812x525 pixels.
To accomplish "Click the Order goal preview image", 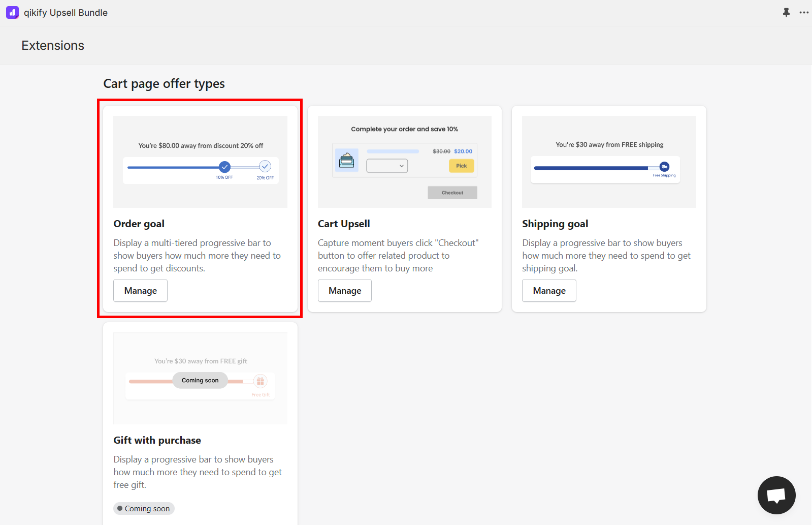I will [200, 162].
